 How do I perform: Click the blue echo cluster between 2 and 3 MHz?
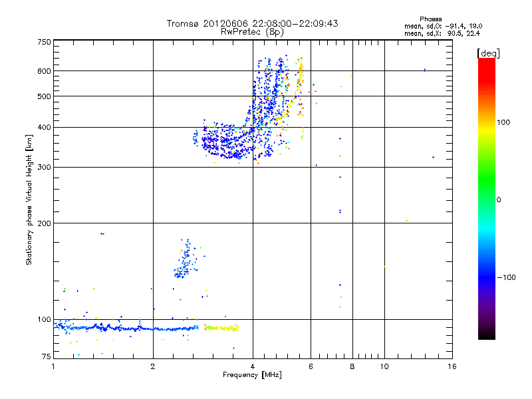point(185,259)
